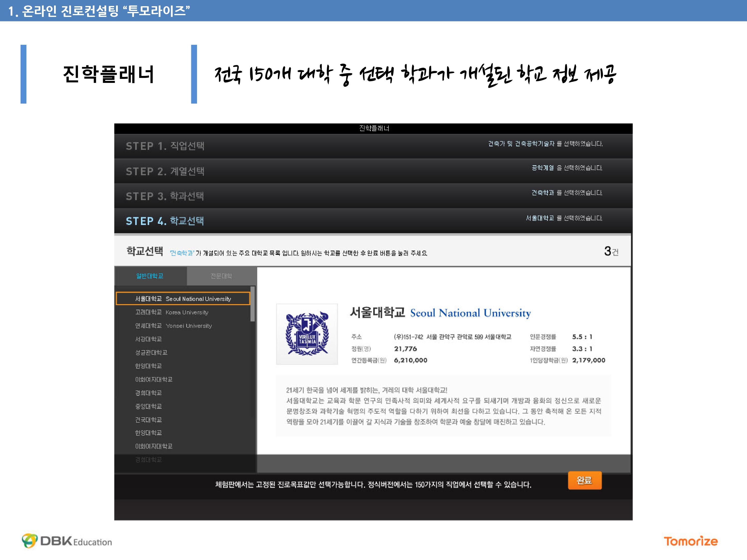Expand STEP 2. 계열선택 row
Image resolution: width=747 pixels, height=560 pixels.
point(373,171)
